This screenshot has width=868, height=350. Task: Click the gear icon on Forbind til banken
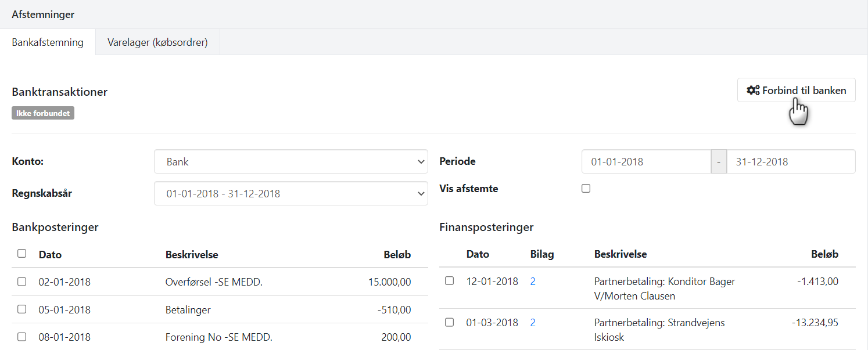point(754,90)
